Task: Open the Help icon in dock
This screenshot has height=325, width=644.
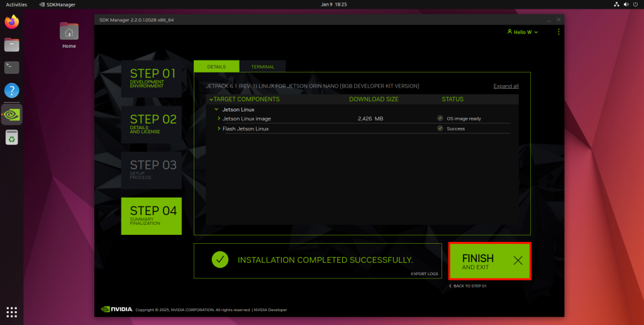Action: coord(11,90)
